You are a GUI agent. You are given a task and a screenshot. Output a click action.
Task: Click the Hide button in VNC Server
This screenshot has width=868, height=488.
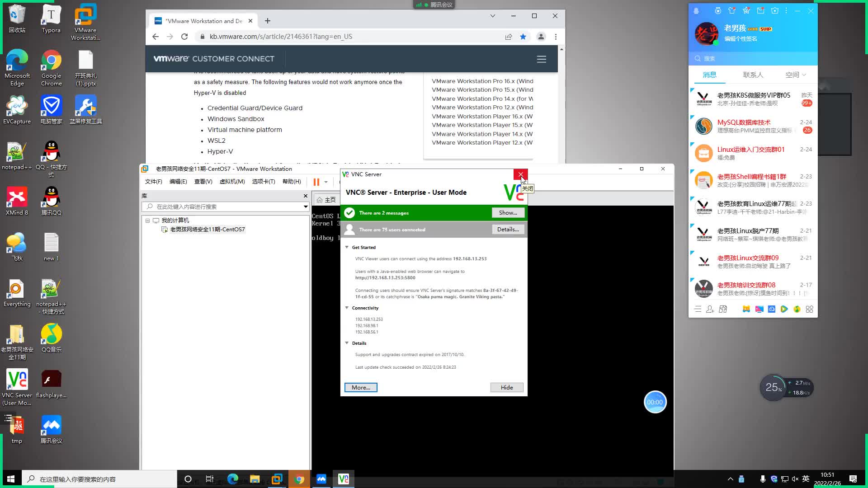(x=507, y=388)
